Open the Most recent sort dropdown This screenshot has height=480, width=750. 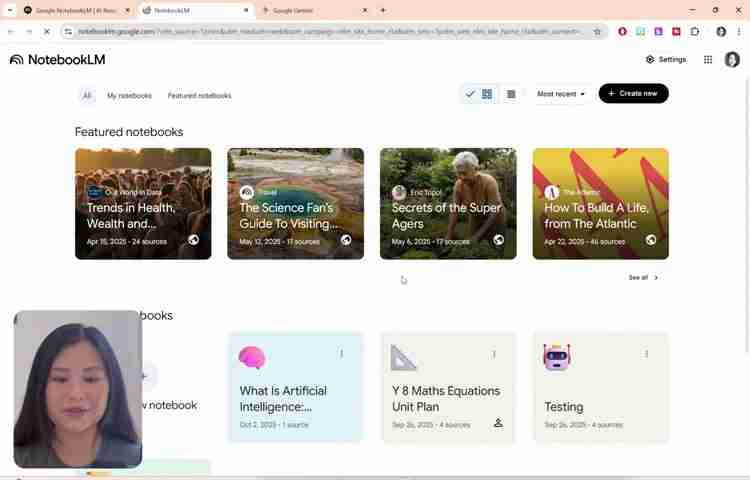(x=561, y=94)
